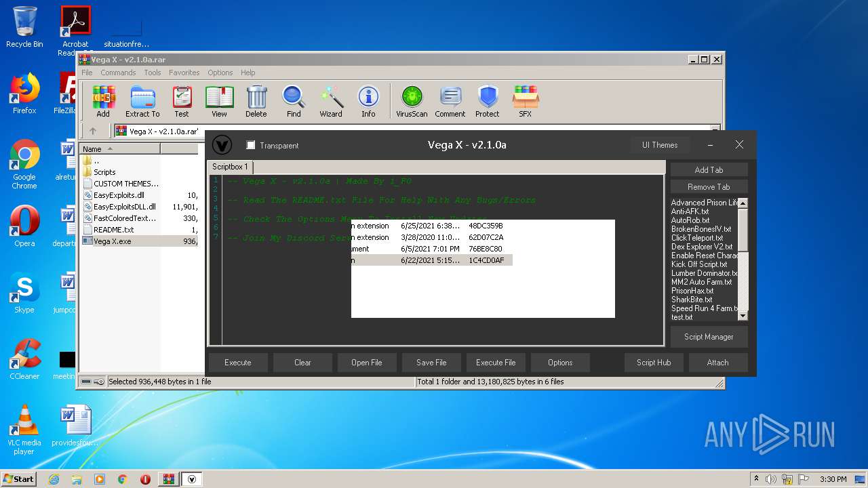Click volume icon in system tray
Screen dimensions: 868x488
771,479
